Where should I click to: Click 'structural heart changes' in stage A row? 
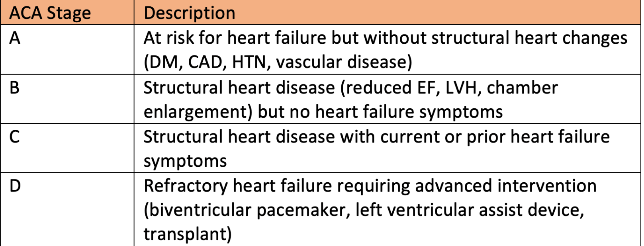point(529,38)
